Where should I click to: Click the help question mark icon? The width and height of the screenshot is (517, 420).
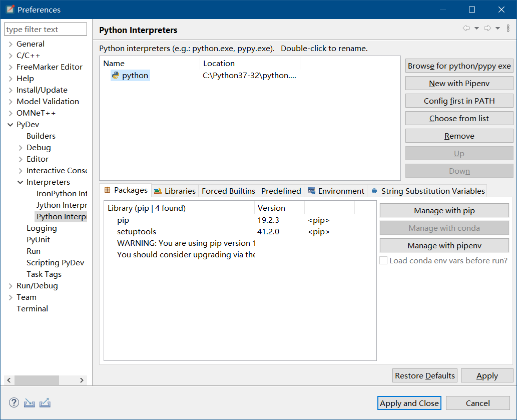tap(14, 403)
